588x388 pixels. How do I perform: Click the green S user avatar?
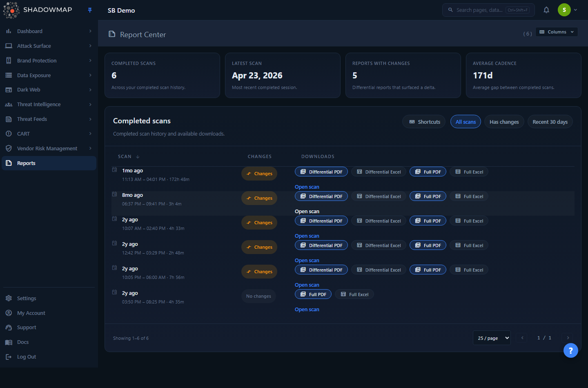click(564, 10)
